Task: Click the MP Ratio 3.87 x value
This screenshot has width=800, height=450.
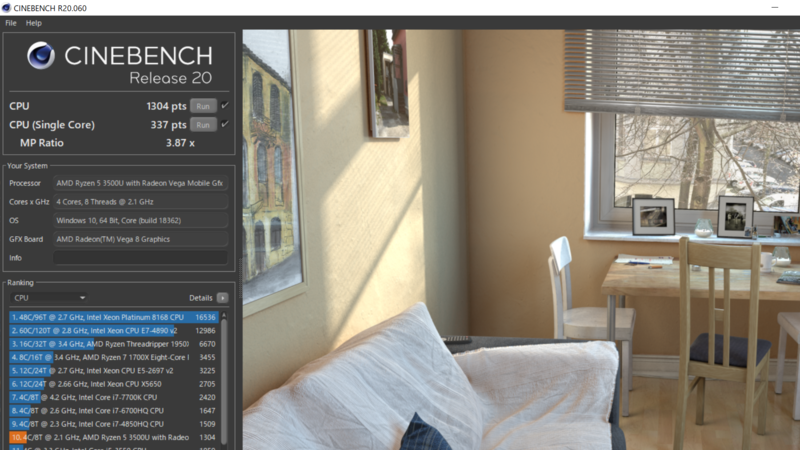Action: click(x=180, y=143)
